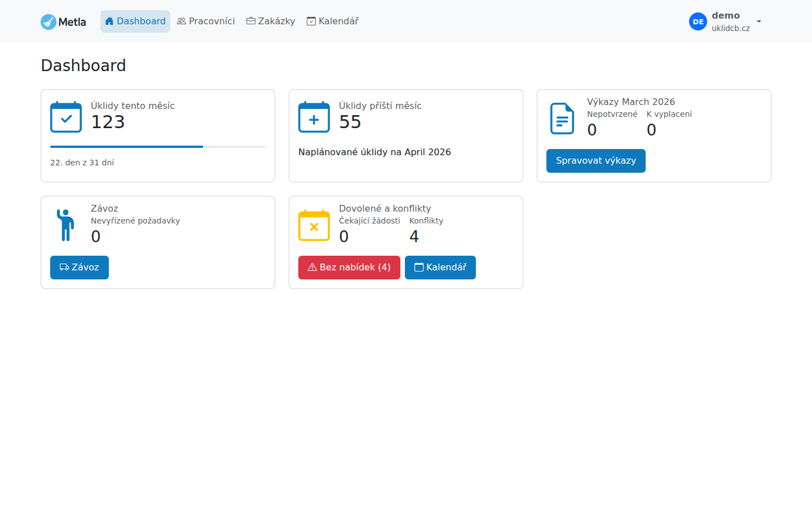Viewport: 812px width, 508px height.
Task: Go to the Dashboard tab
Action: [135, 21]
